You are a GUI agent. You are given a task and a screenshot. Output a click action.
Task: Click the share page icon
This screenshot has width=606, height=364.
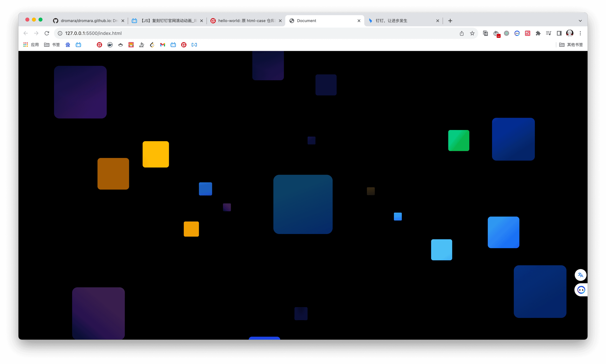(x=461, y=33)
